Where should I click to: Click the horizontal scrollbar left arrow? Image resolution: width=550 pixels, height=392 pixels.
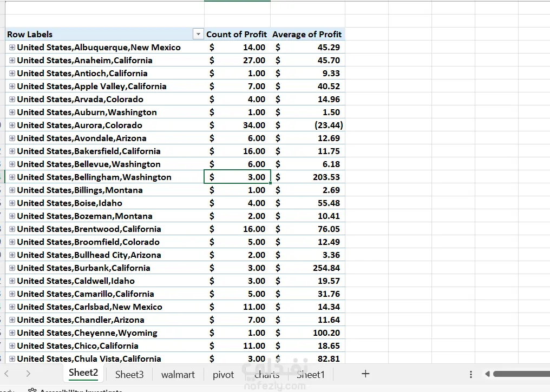click(487, 374)
